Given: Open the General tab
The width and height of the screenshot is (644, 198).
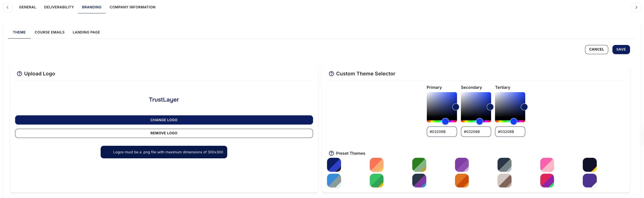Looking at the screenshot, I should (27, 7).
